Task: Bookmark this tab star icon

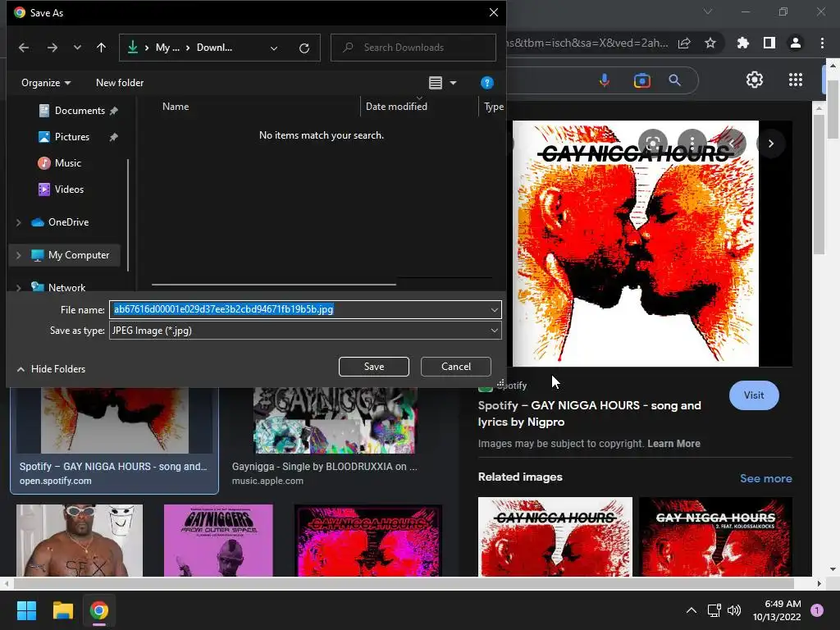Action: (x=710, y=43)
